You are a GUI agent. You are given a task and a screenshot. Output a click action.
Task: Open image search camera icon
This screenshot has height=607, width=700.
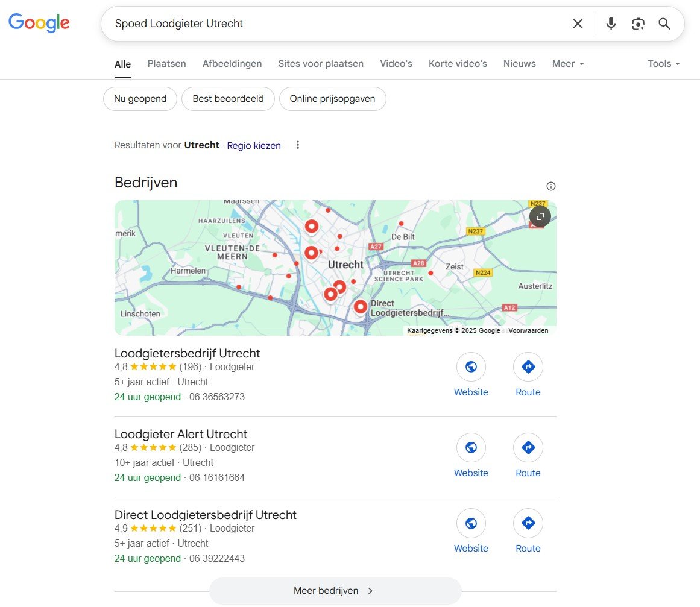(x=638, y=24)
